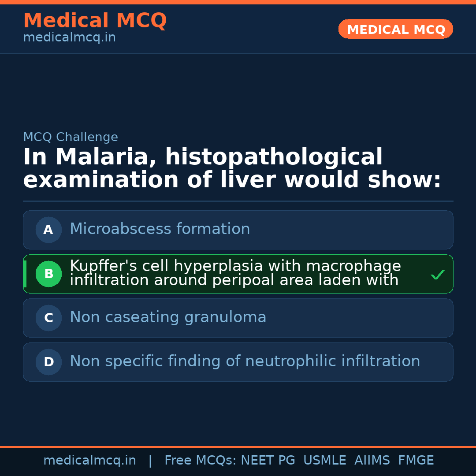Image resolution: width=476 pixels, height=476 pixels.
Task: Click USMLE in the footer
Action: tap(324, 461)
